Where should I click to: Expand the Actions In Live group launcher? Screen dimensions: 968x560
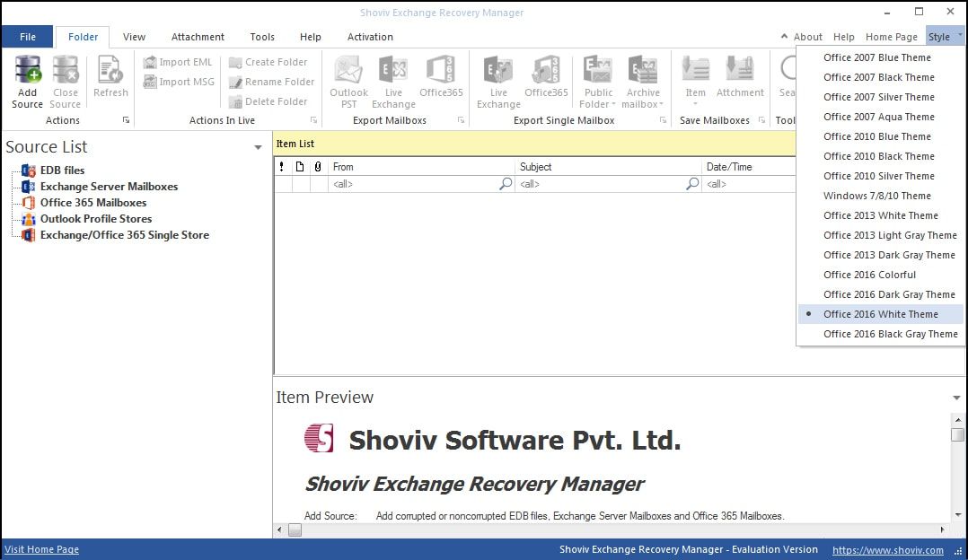point(313,120)
